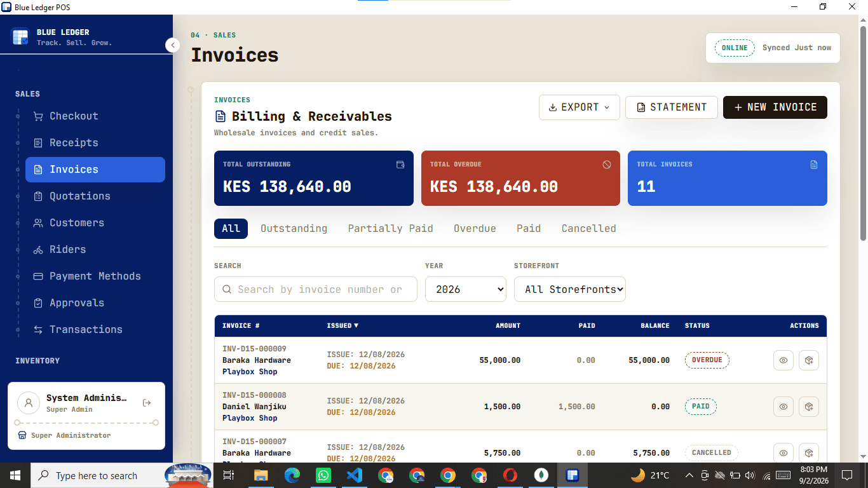The image size is (868, 488).
Task: View invoice INV-D15-000009 via eye icon
Action: click(783, 360)
